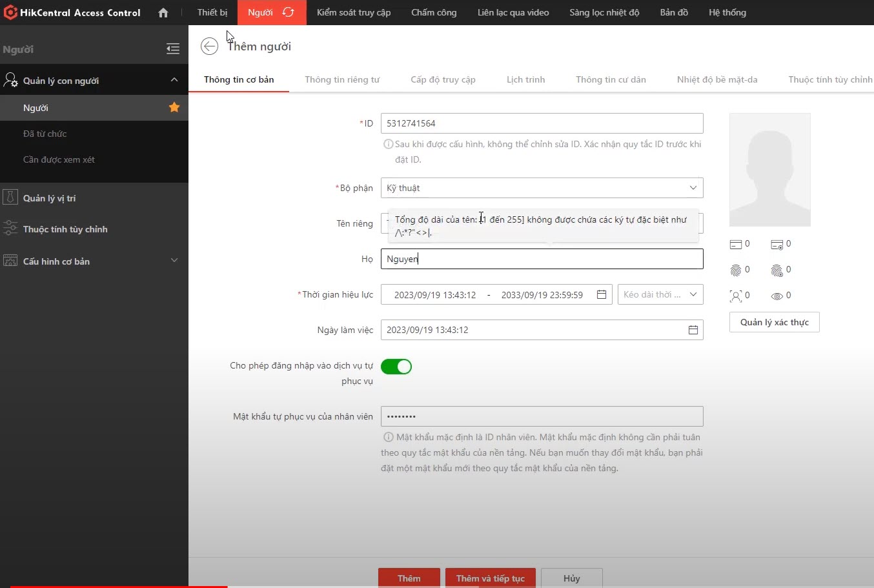Image resolution: width=874 pixels, height=588 pixels.
Task: Click the card credential icon
Action: 736,244
